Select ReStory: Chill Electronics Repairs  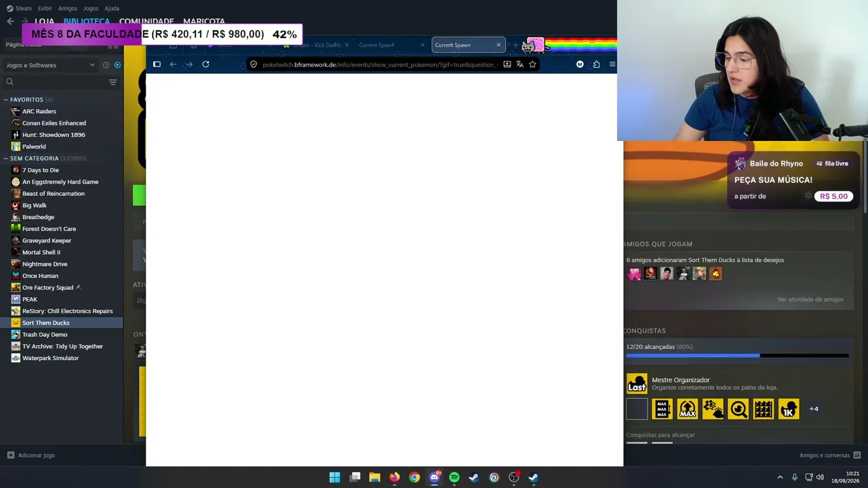[x=68, y=311]
